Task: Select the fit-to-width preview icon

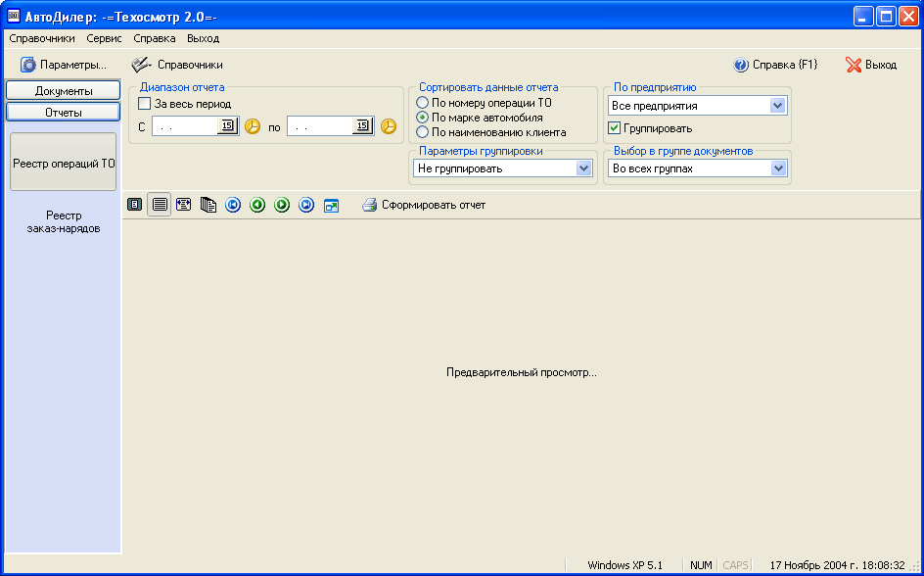Action: click(183, 205)
